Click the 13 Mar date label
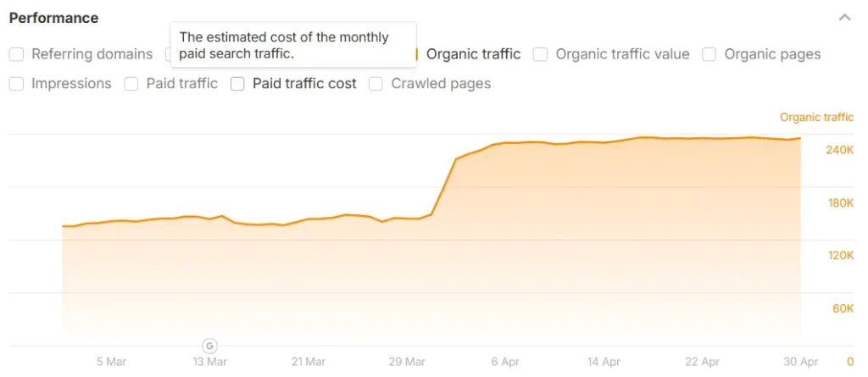The width and height of the screenshot is (868, 377). click(x=209, y=362)
